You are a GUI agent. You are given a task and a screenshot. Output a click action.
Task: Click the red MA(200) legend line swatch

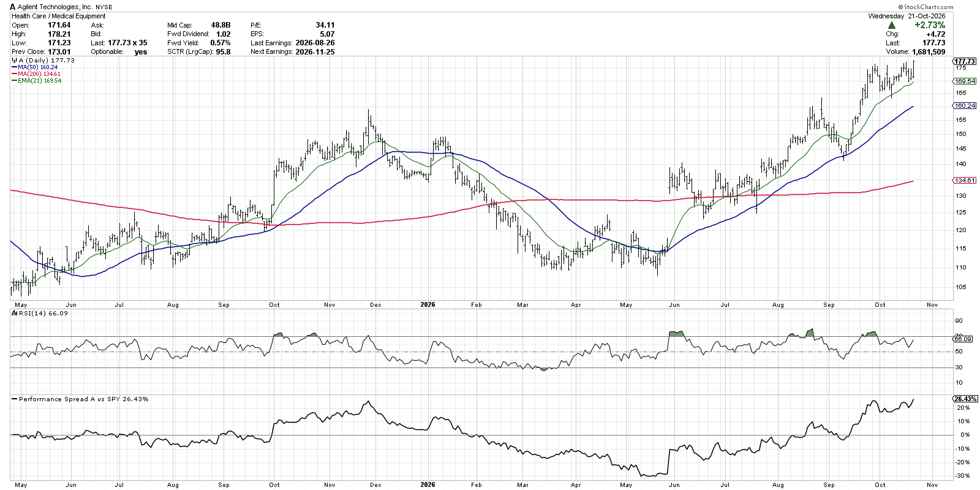[x=14, y=74]
